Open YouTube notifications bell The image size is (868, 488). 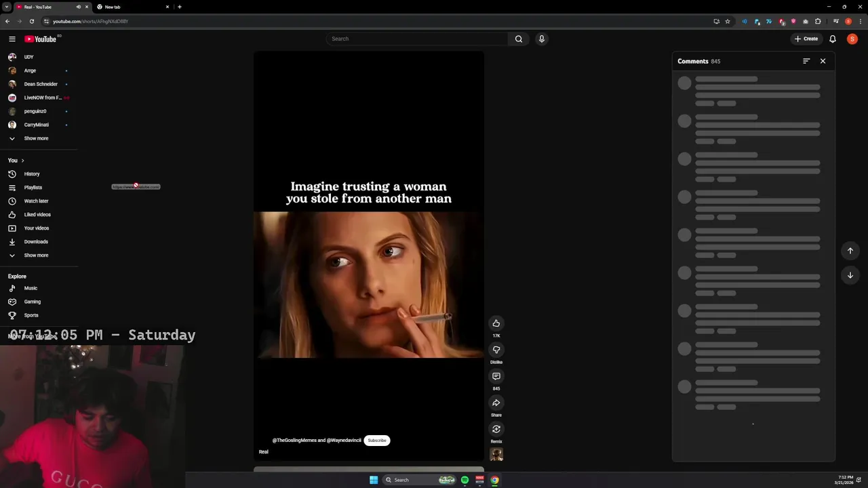tap(833, 39)
